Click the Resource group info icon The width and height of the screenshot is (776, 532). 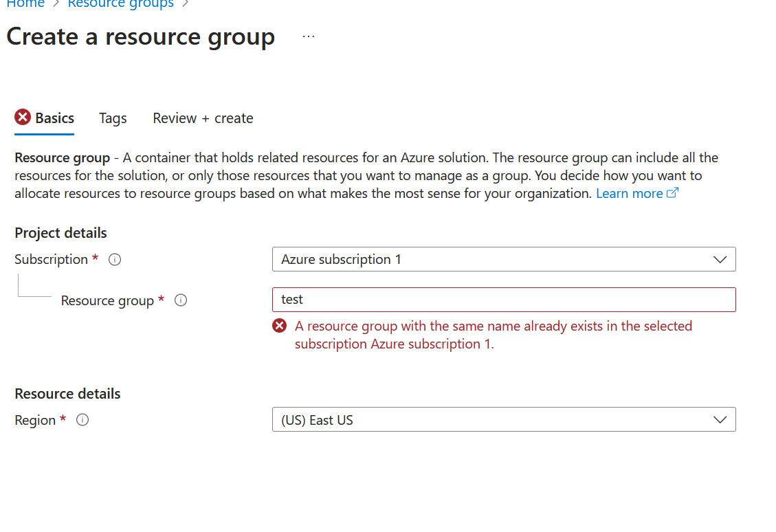181,300
